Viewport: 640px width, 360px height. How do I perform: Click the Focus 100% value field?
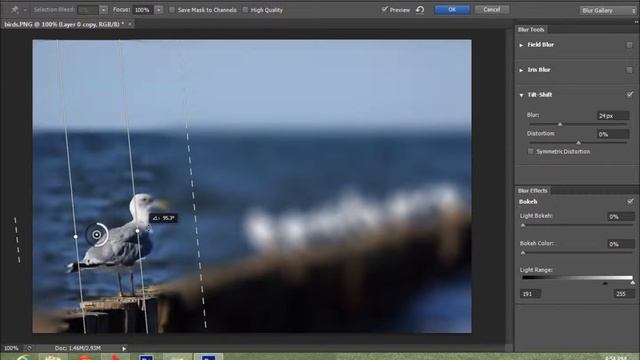point(143,10)
